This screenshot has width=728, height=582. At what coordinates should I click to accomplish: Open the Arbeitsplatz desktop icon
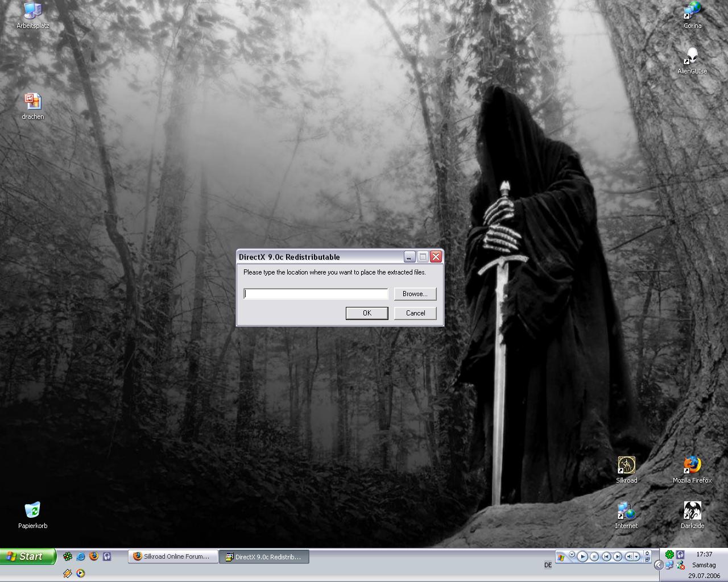[x=32, y=11]
